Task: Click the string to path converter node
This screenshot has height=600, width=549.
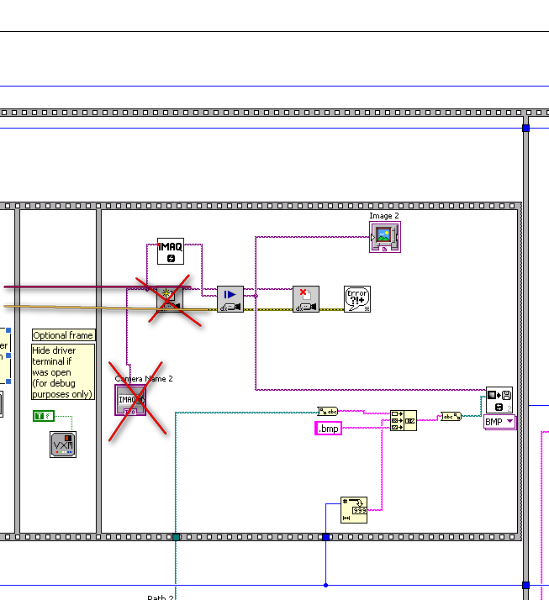Action: click(451, 416)
